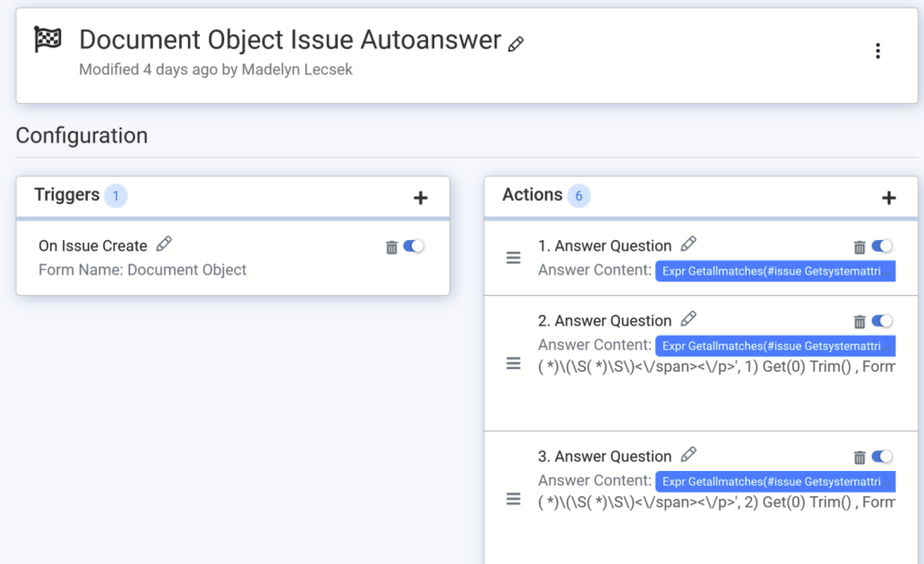The width and height of the screenshot is (924, 564).
Task: Edit action 2 Answer Question
Action: click(x=688, y=319)
